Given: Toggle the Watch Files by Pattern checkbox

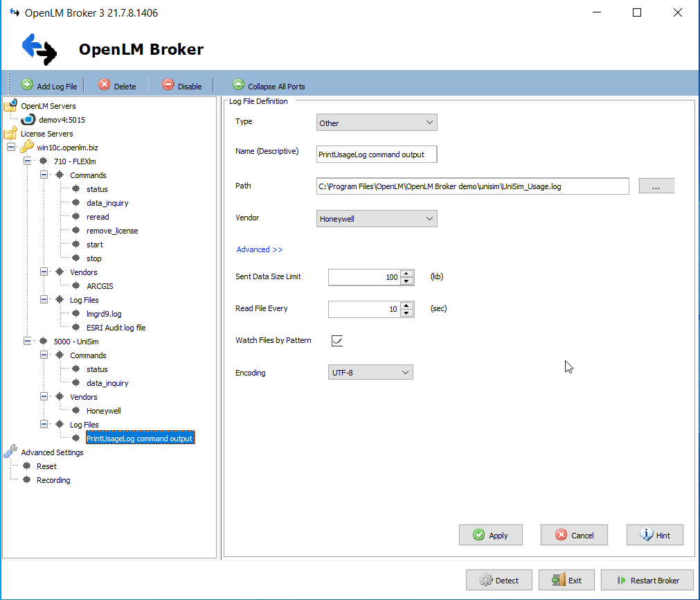Looking at the screenshot, I should coord(337,340).
